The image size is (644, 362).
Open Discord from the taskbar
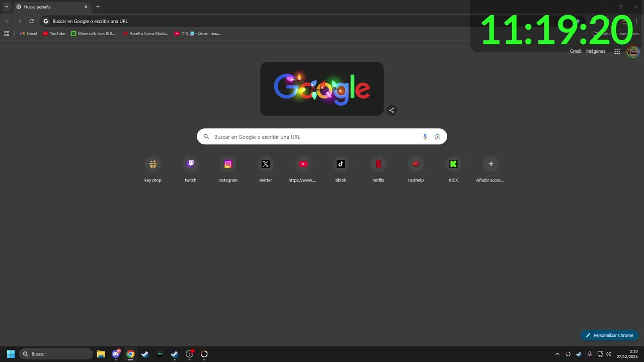point(116,354)
